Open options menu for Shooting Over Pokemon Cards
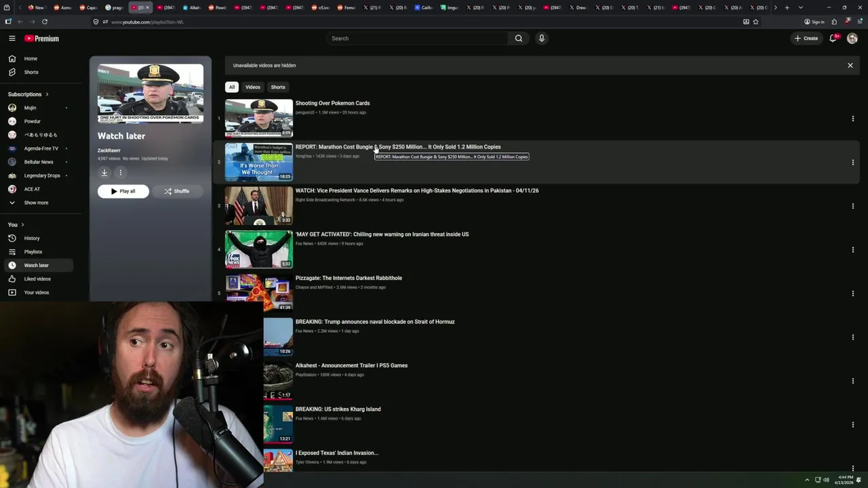 (x=852, y=119)
